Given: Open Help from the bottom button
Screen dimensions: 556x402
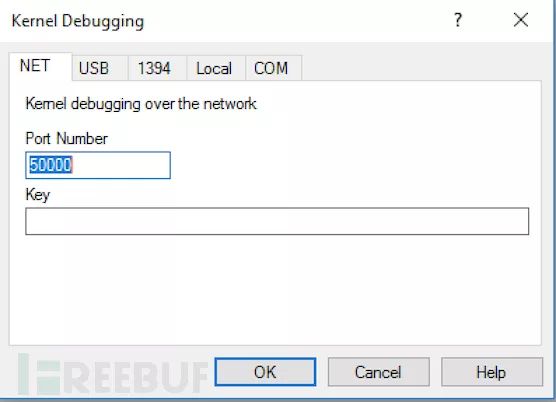Looking at the screenshot, I should [492, 372].
